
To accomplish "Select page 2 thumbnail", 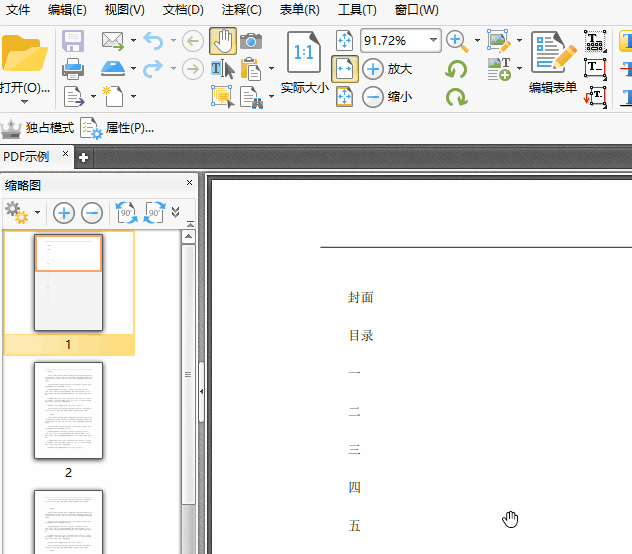I will click(x=69, y=410).
